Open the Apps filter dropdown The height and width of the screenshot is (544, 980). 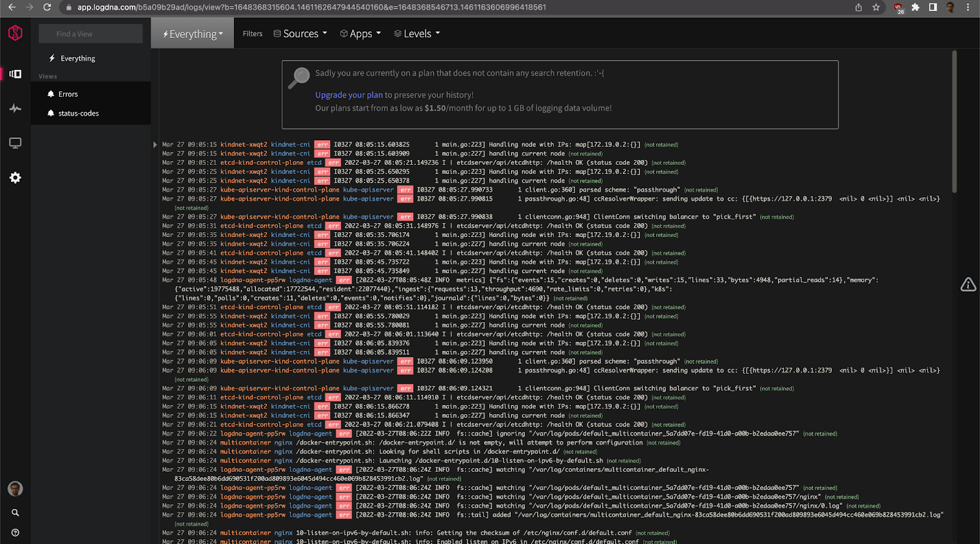coord(361,34)
